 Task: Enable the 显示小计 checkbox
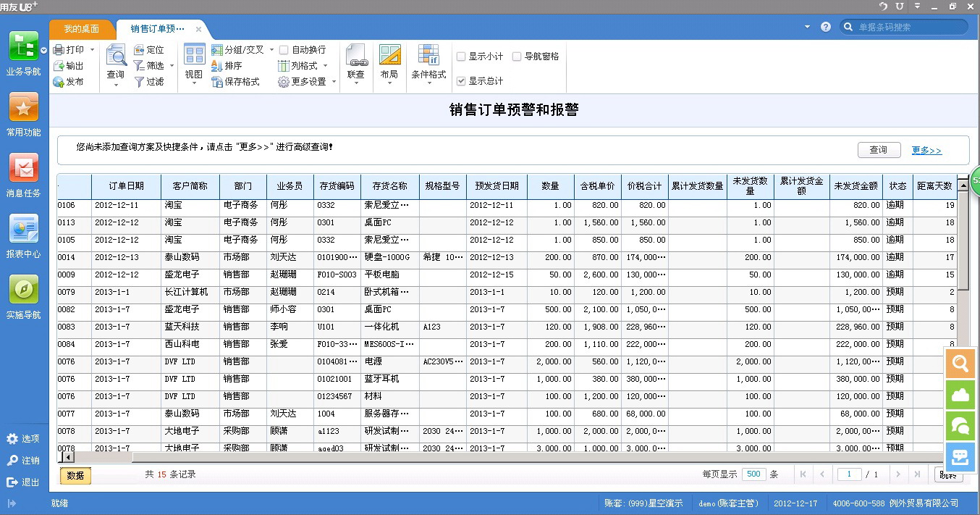click(461, 56)
